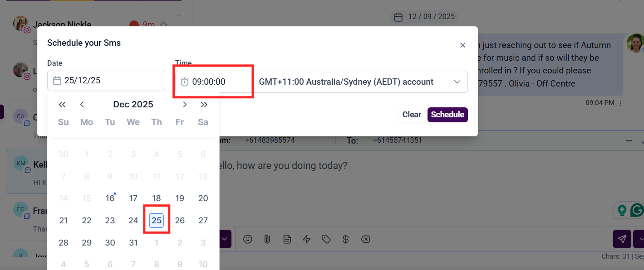Screen dimensions: 644x270
Task: Click the clock icon in the Time field
Action: tap(185, 82)
